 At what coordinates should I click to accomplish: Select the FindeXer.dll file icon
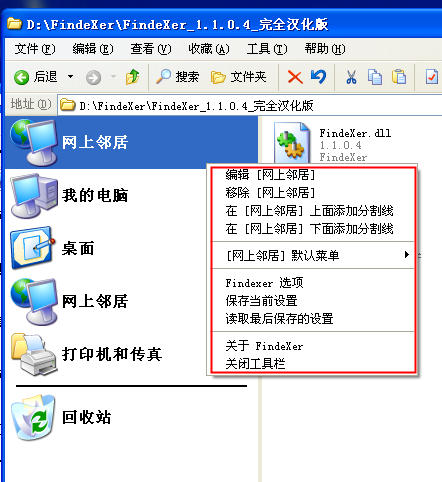[x=291, y=143]
